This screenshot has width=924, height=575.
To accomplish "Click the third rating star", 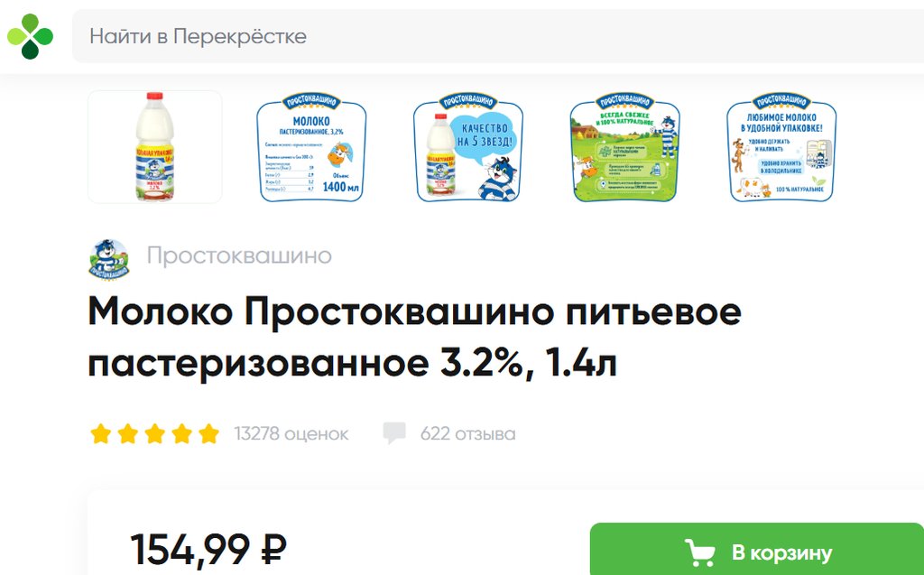I will pyautogui.click(x=155, y=434).
